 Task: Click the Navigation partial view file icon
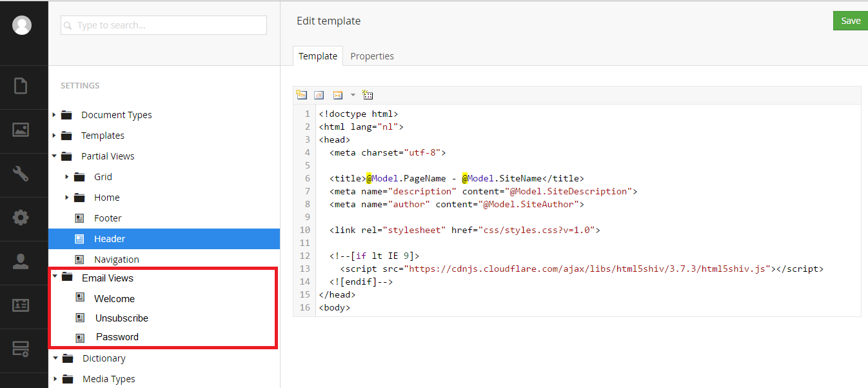coord(80,260)
